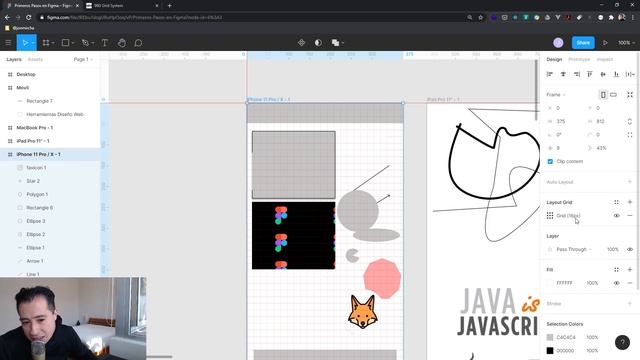Click the user avatar in the toolbar
Screen dimensions: 640x360
click(x=558, y=42)
